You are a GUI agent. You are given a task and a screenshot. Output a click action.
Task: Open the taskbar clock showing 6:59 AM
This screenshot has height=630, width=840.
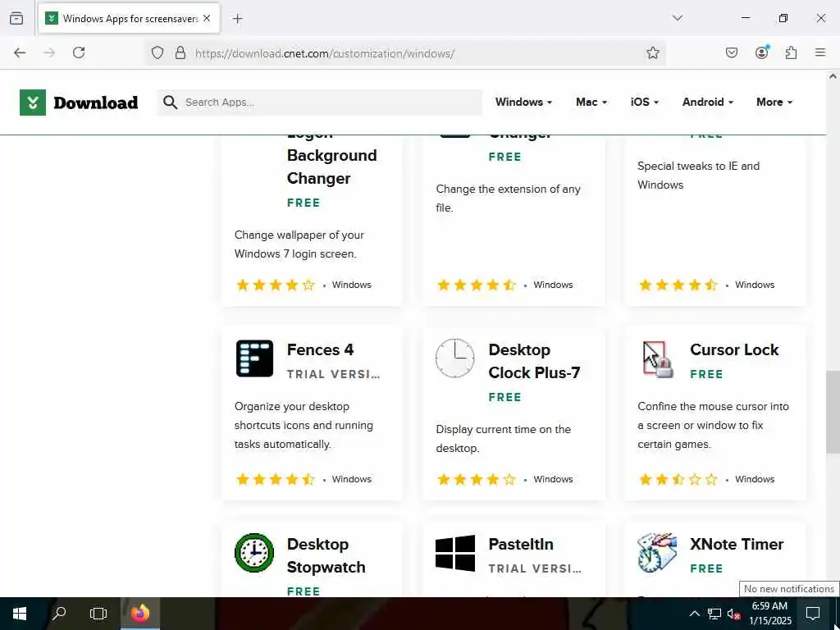coord(769,614)
